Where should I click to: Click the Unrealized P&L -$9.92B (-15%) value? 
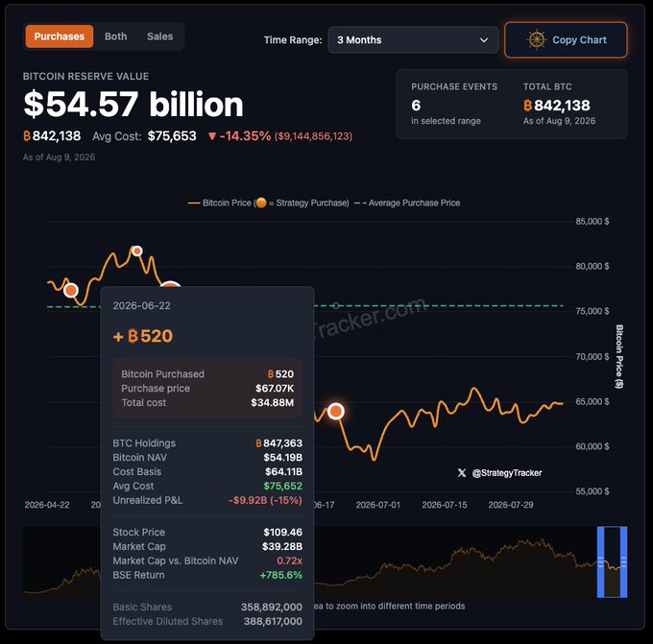coord(265,500)
